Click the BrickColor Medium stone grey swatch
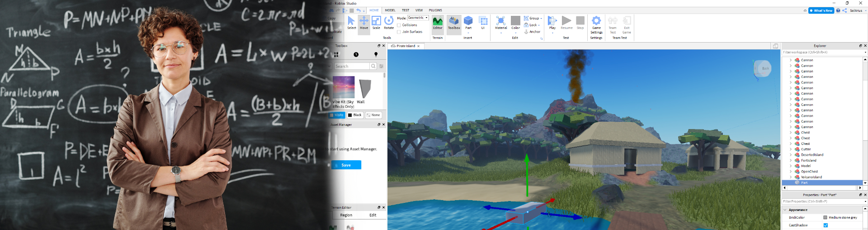Viewport: 868px width, 230px height. coord(826,218)
